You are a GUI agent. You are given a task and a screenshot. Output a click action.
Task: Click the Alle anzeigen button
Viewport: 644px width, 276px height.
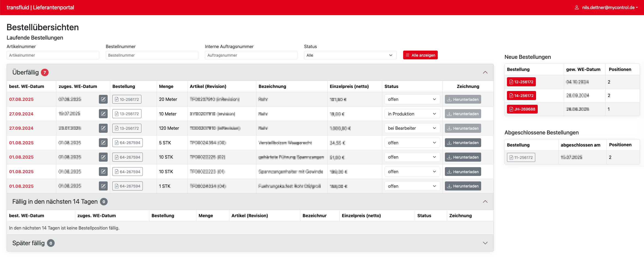click(x=420, y=55)
